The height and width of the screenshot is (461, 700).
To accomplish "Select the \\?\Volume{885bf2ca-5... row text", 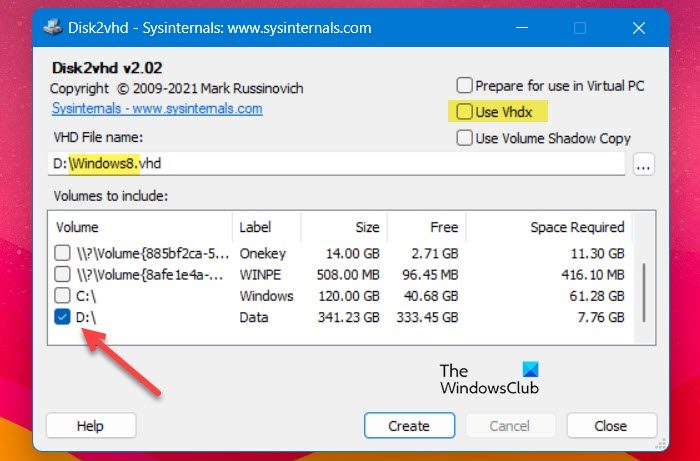I will [152, 253].
